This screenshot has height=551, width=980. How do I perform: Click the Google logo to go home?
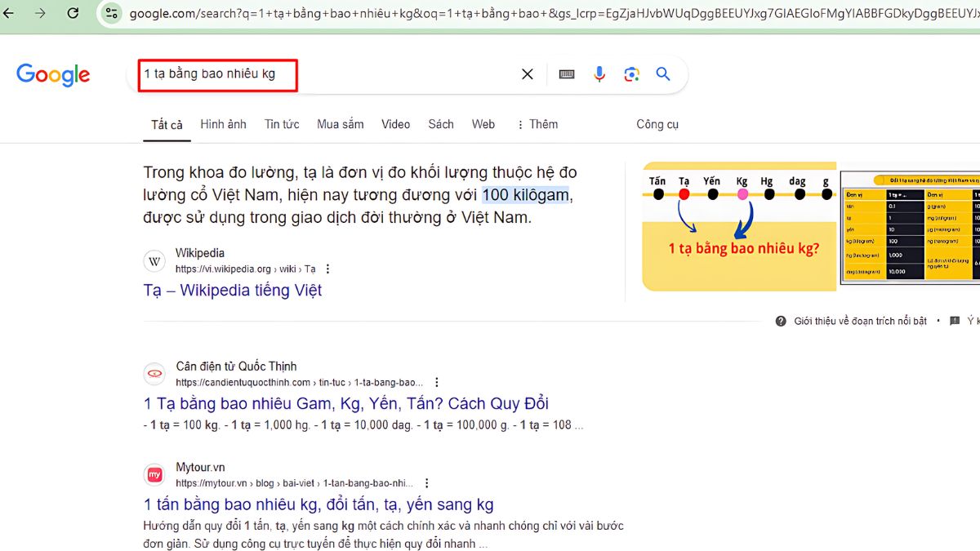click(52, 75)
